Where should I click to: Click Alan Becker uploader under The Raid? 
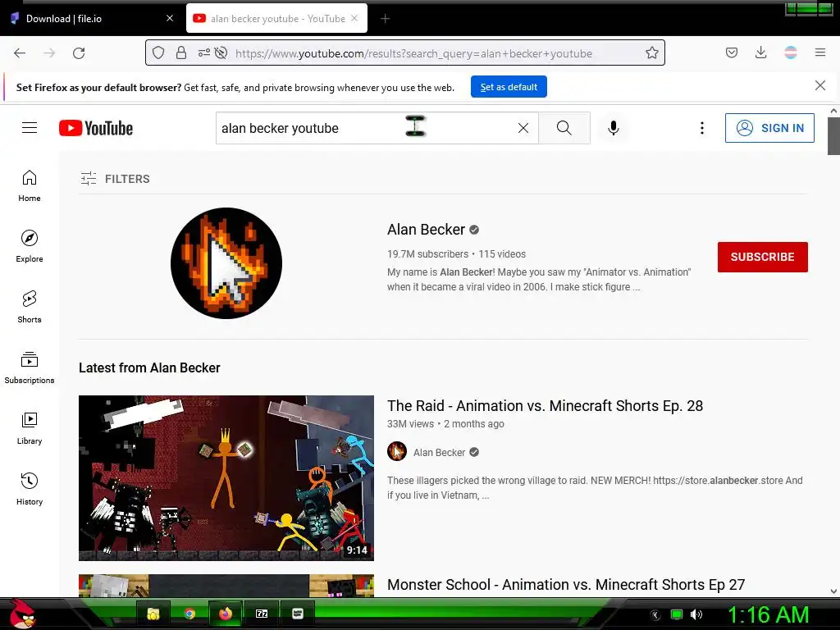coord(439,452)
